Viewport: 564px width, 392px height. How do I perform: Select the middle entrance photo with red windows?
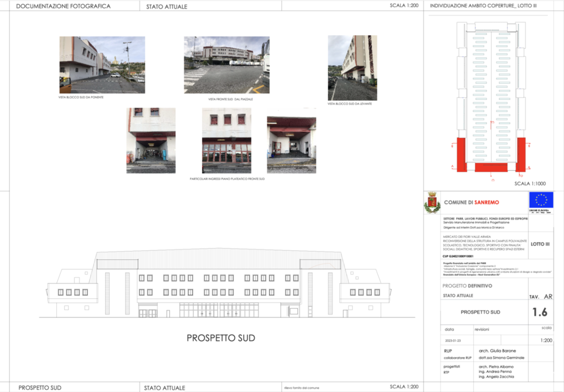click(x=226, y=140)
